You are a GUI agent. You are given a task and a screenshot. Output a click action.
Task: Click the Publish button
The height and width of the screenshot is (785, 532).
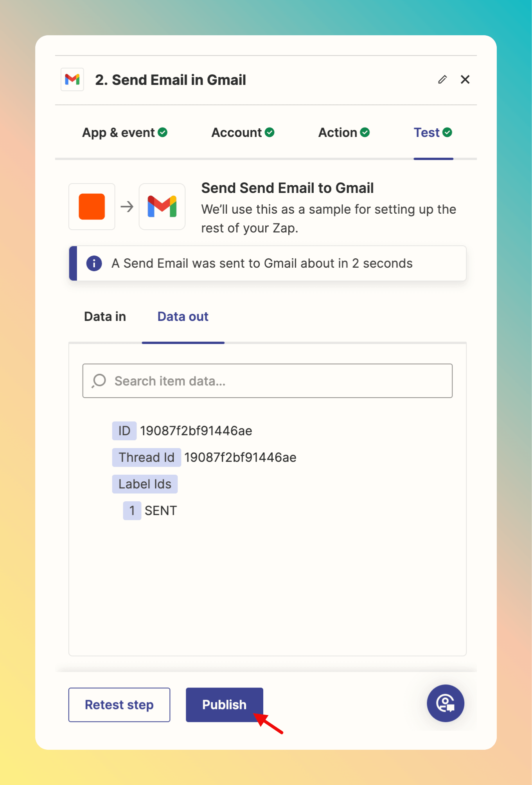(x=225, y=705)
